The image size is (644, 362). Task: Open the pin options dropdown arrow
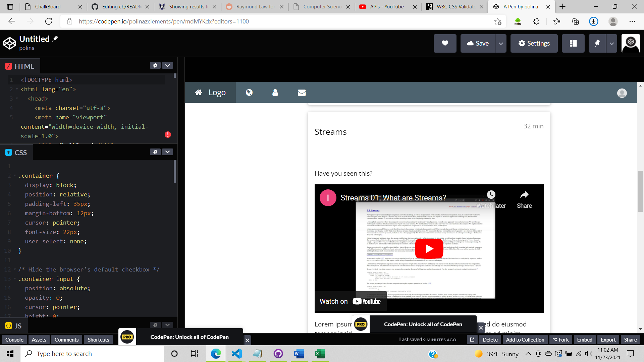(x=611, y=44)
